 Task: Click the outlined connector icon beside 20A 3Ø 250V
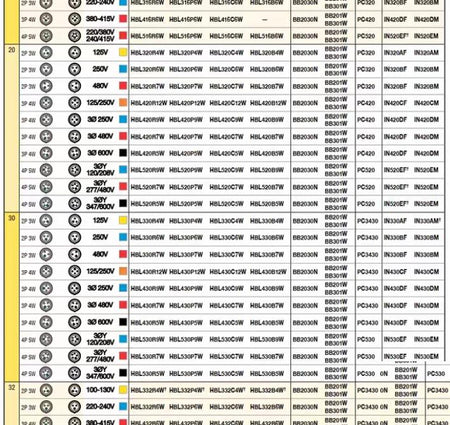pyautogui.click(x=75, y=120)
